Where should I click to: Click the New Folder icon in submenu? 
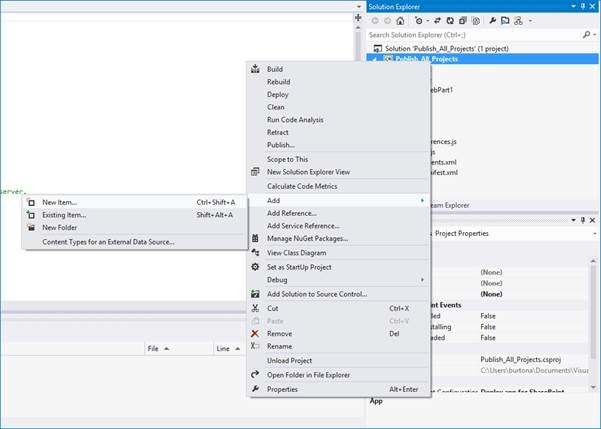[x=31, y=228]
